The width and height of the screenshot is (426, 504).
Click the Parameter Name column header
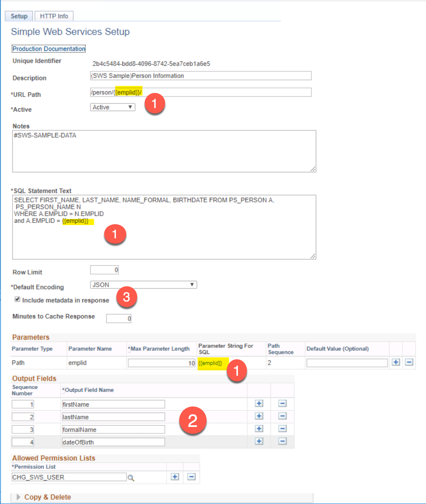(90, 349)
